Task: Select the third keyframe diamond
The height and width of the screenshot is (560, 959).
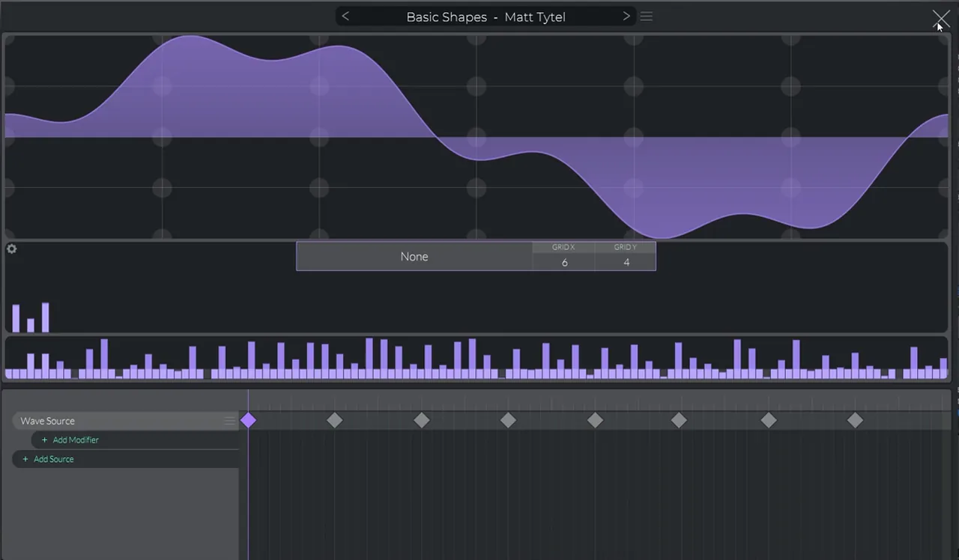Action: [422, 421]
